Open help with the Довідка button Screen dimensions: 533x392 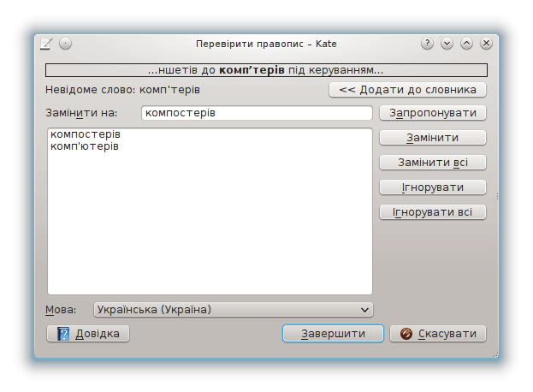click(x=88, y=334)
